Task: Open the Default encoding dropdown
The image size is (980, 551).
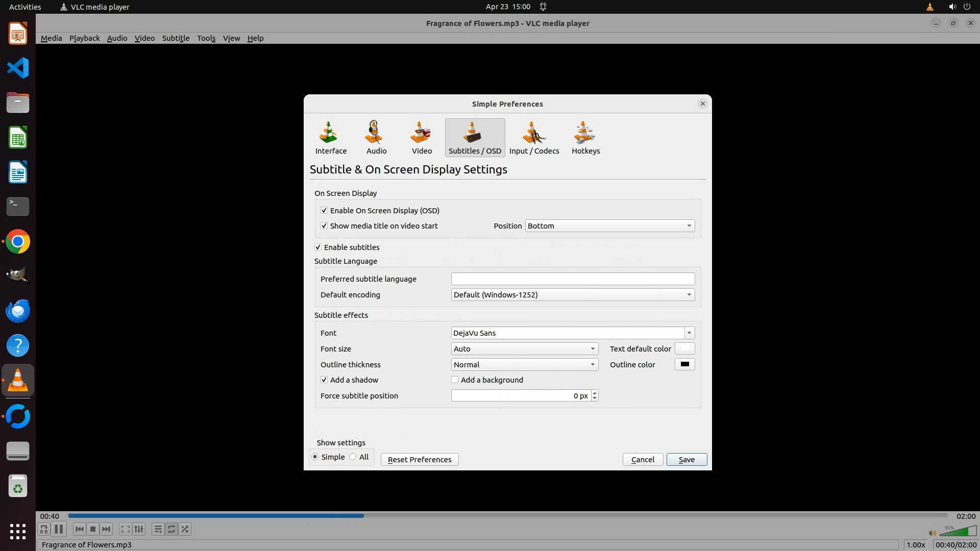Action: pyautogui.click(x=572, y=294)
